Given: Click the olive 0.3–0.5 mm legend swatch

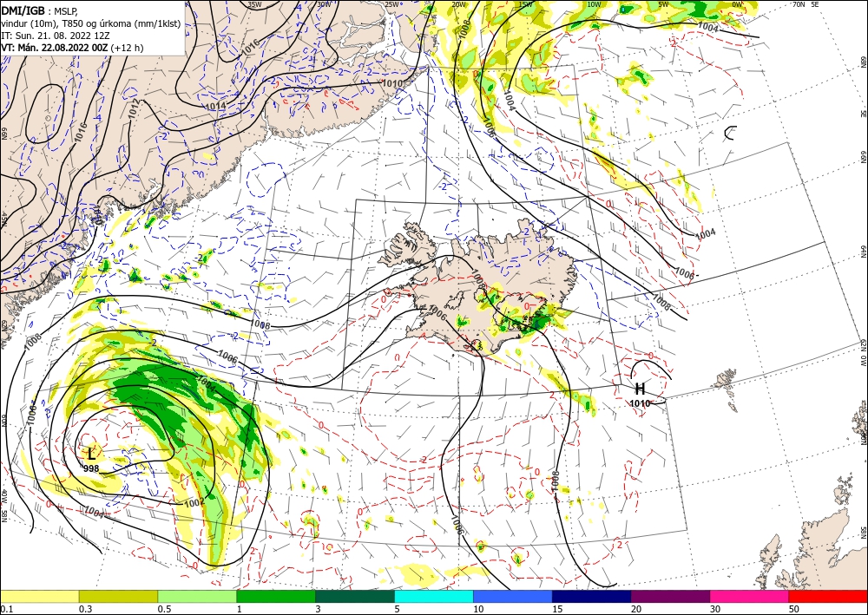Looking at the screenshot, I should tap(118, 596).
